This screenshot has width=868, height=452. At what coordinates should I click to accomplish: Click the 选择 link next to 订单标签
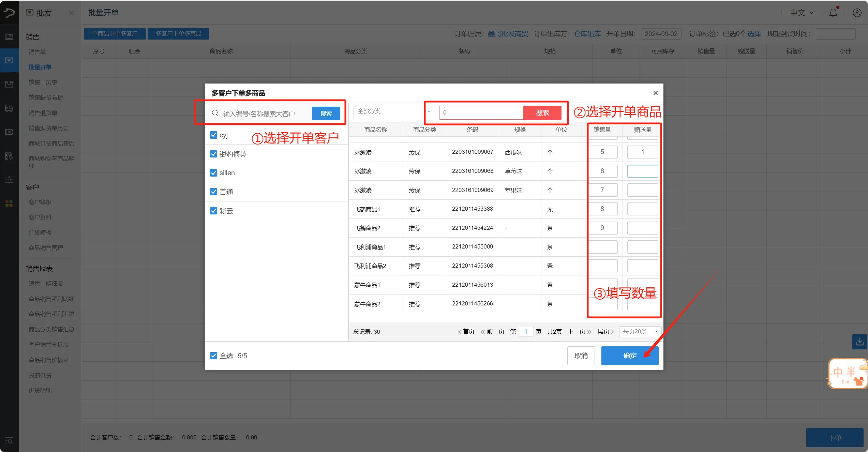coord(754,34)
